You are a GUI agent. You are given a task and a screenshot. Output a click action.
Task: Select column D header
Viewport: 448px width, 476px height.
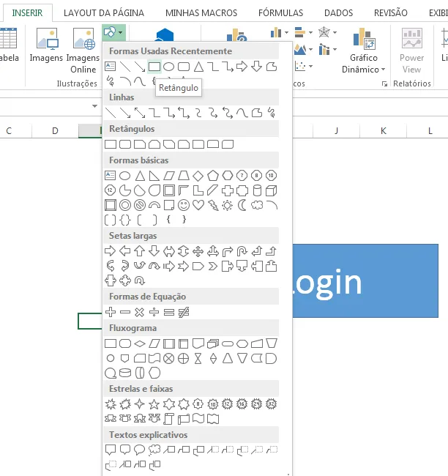coord(55,131)
